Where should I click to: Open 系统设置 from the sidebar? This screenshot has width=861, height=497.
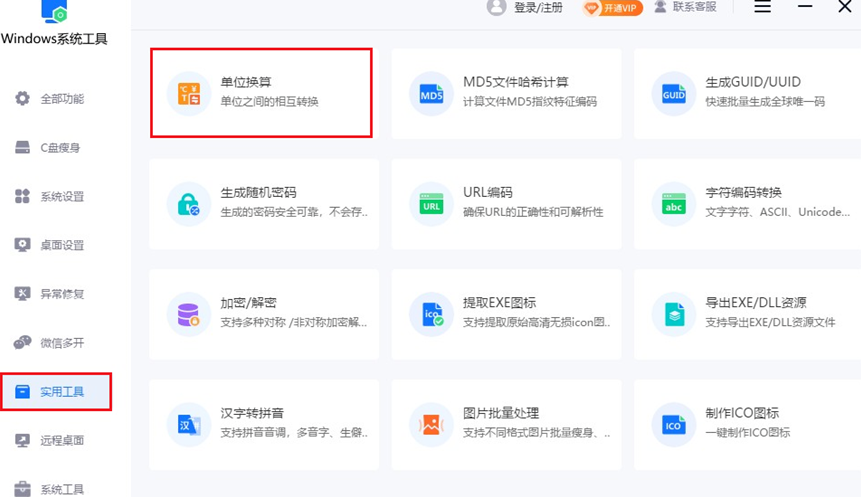tap(62, 197)
